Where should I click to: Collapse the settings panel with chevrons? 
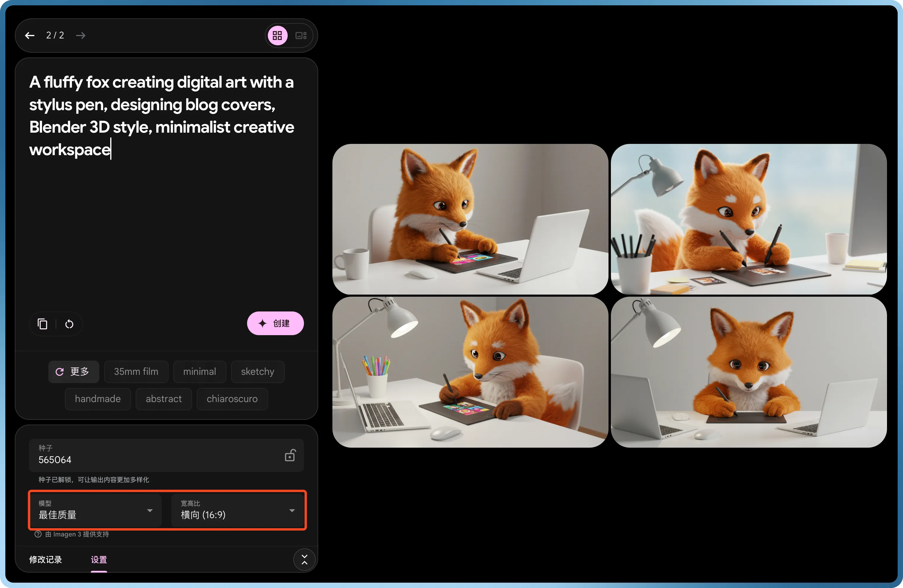[x=304, y=560]
